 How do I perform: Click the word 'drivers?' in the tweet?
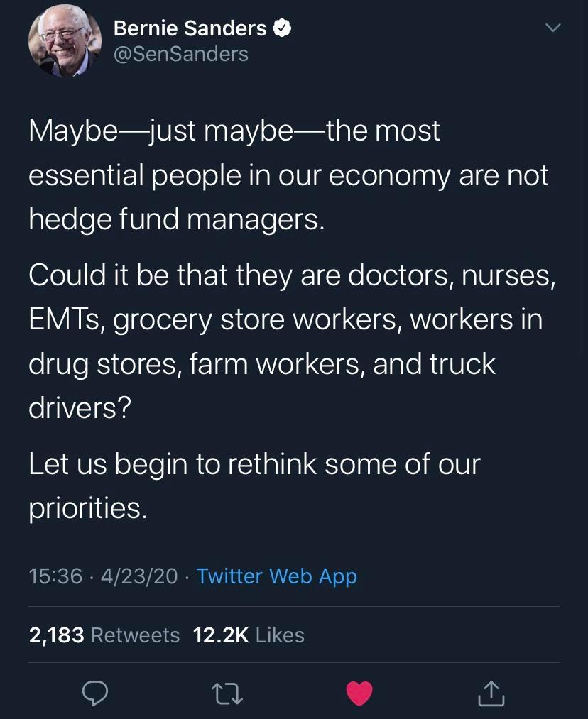80,408
